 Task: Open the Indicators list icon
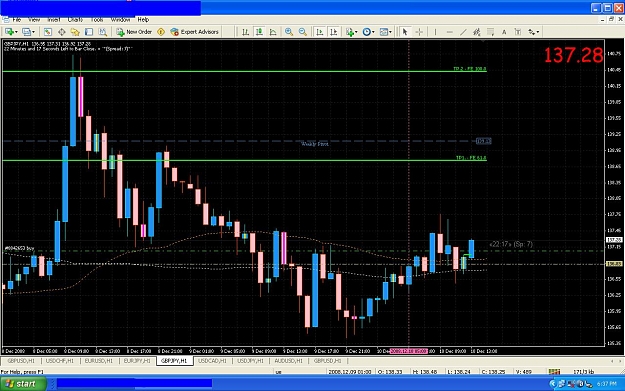[350, 31]
